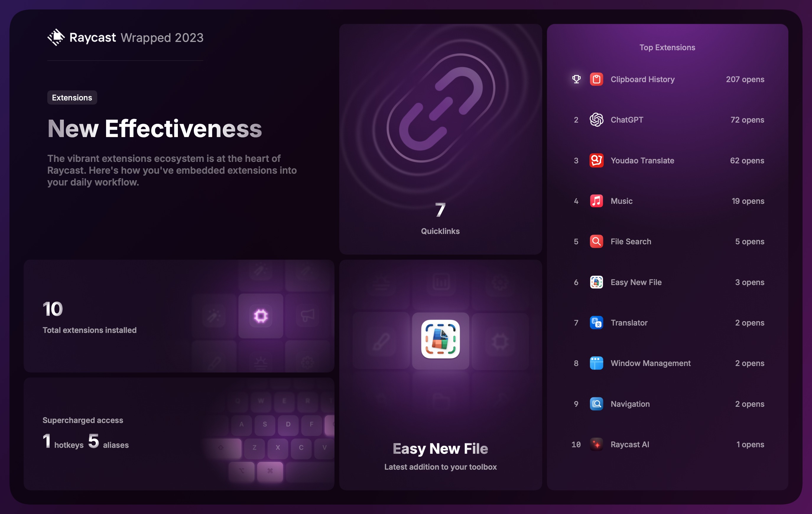
Task: Click the Extensions badge
Action: coord(72,97)
